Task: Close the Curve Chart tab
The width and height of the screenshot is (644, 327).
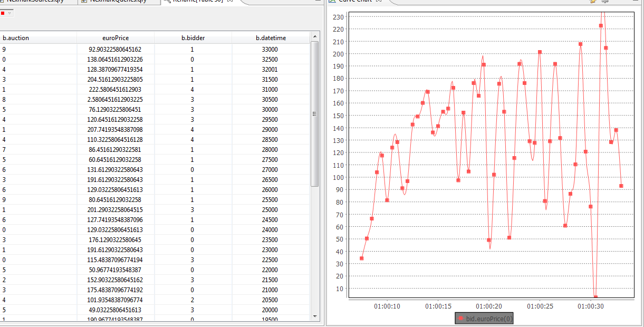Action: pos(379,1)
